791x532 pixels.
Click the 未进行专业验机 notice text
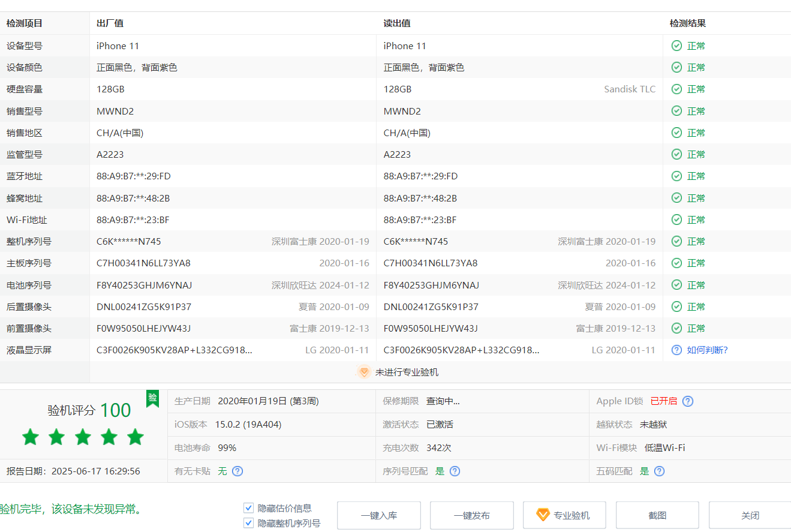tap(407, 372)
